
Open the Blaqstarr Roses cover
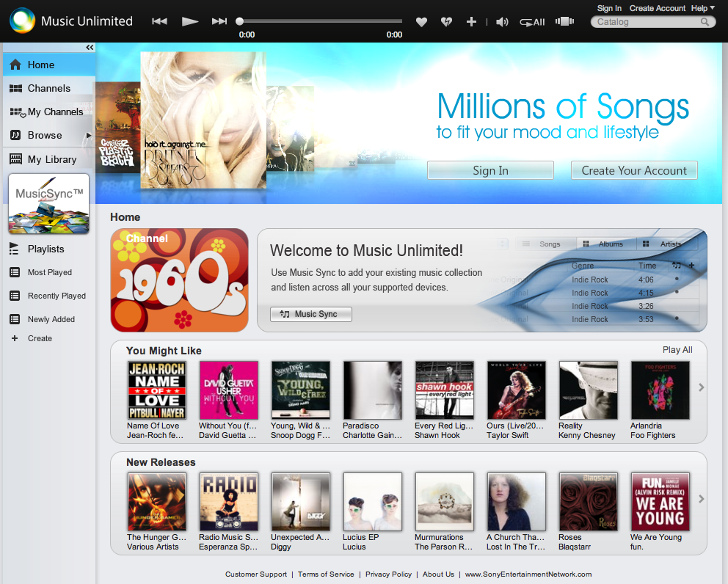pyautogui.click(x=589, y=502)
